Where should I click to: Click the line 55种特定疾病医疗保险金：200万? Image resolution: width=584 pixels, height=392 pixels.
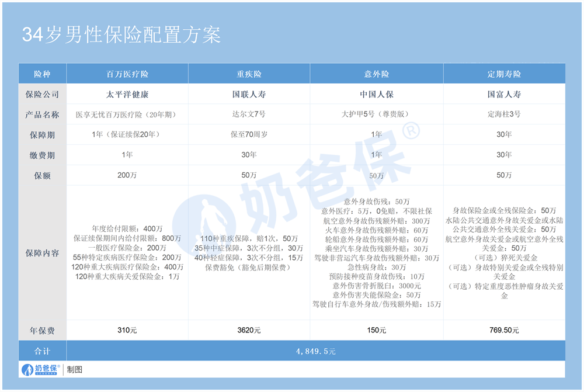(x=127, y=258)
